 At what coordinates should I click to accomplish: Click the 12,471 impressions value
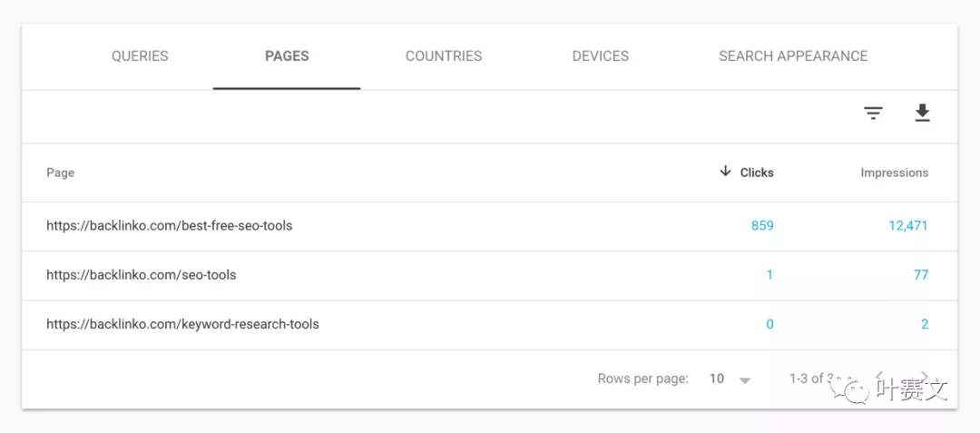tap(908, 225)
